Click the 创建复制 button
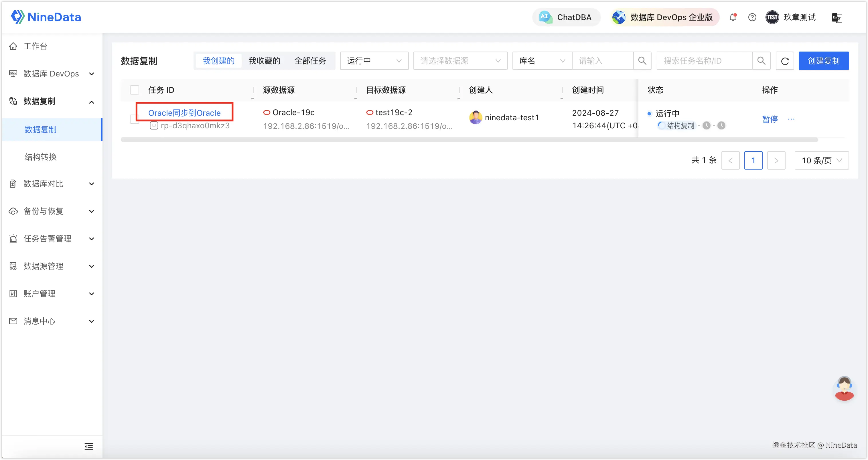The image size is (868, 460). tap(824, 61)
